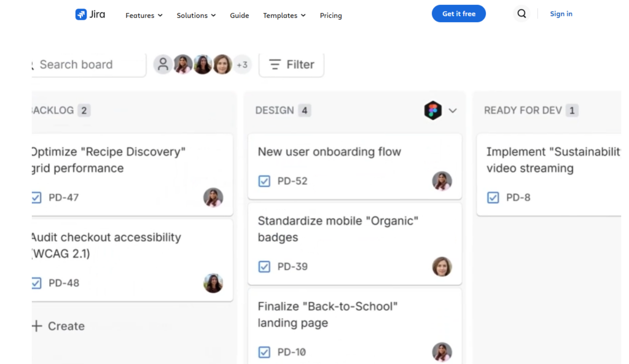Click the DESIGN column title
Viewport: 629px width, 364px height.
[275, 110]
